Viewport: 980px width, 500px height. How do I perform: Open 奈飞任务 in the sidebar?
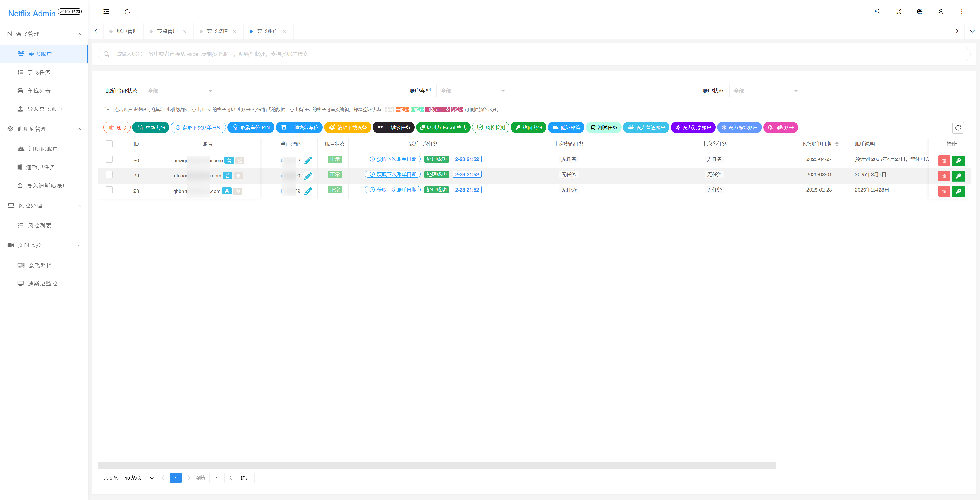[44, 72]
